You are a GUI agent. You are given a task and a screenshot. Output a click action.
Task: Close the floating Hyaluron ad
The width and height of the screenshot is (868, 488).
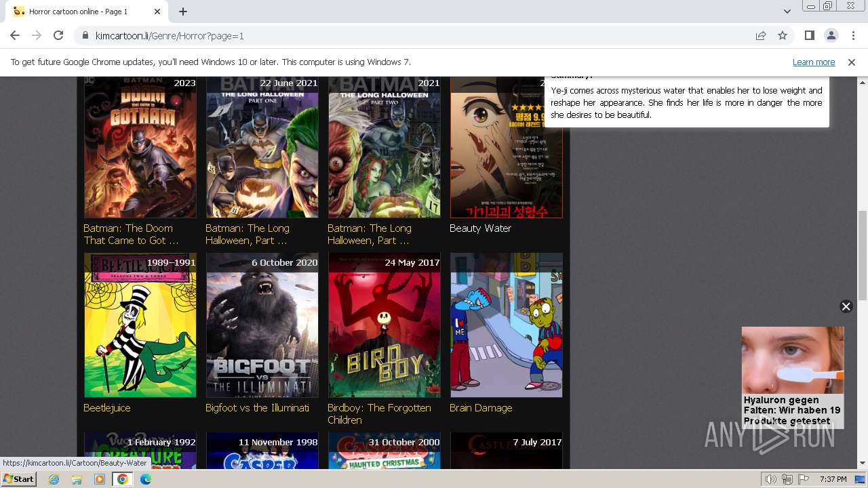pyautogui.click(x=846, y=306)
